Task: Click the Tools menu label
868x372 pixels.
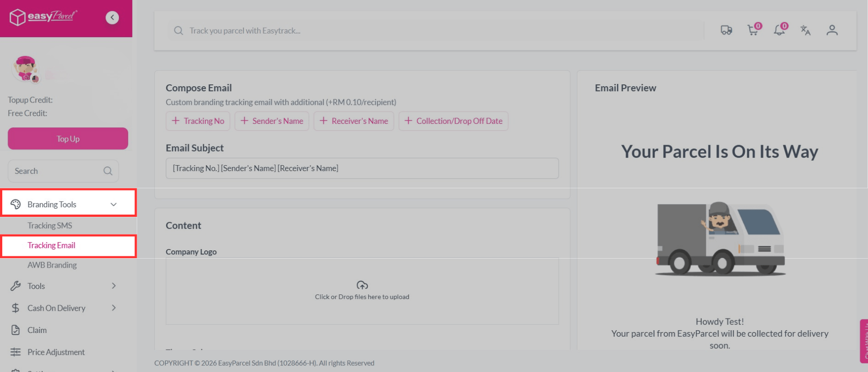Action: point(36,286)
